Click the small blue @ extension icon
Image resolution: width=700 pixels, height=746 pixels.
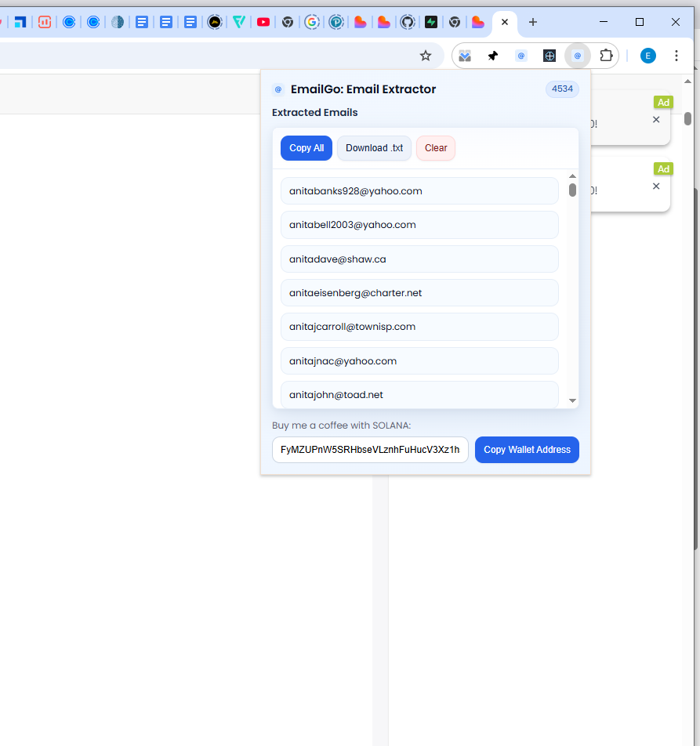(521, 56)
